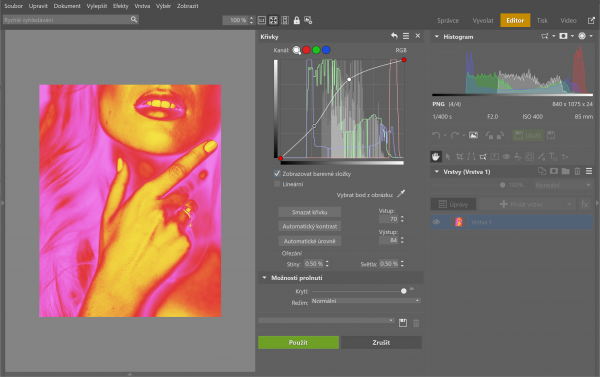The height and width of the screenshot is (377, 600).
Task: Open the Efekty menu
Action: tap(121, 6)
